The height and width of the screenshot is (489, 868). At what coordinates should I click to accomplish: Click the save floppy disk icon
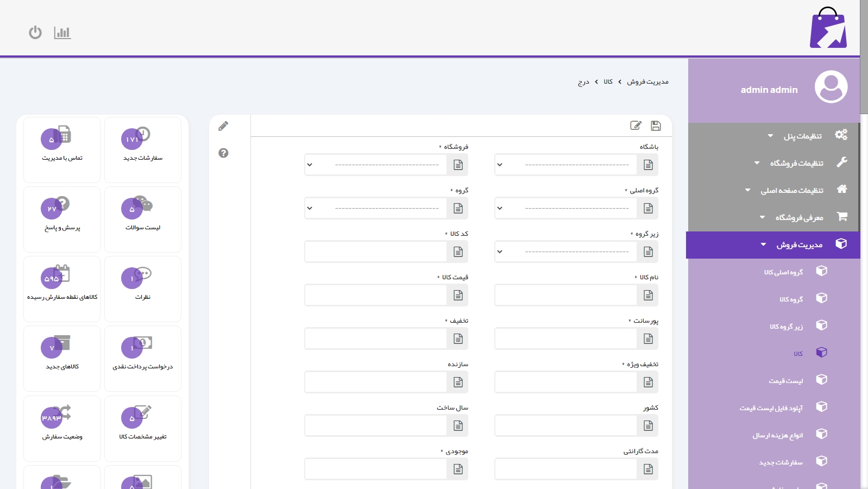tap(656, 126)
